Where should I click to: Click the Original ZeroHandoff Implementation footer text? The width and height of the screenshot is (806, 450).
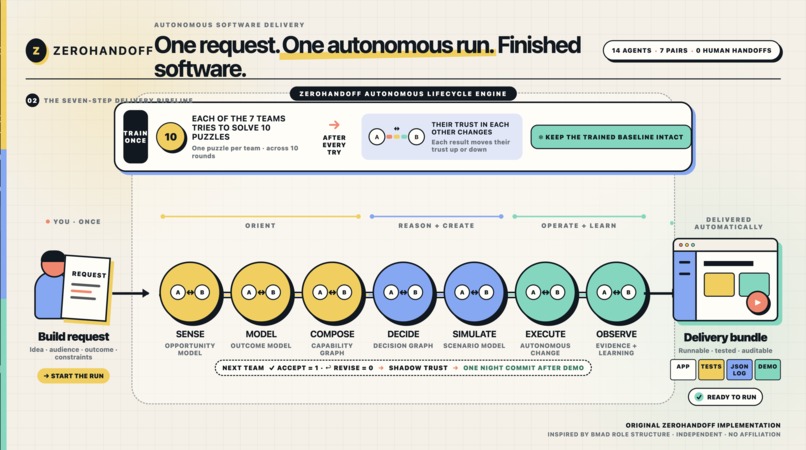coord(703,425)
